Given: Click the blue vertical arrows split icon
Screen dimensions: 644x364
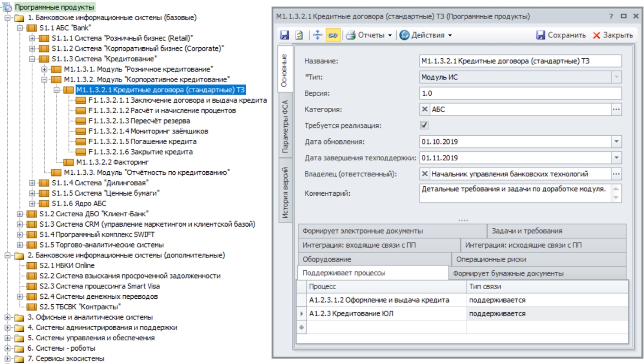Looking at the screenshot, I should pos(317,35).
